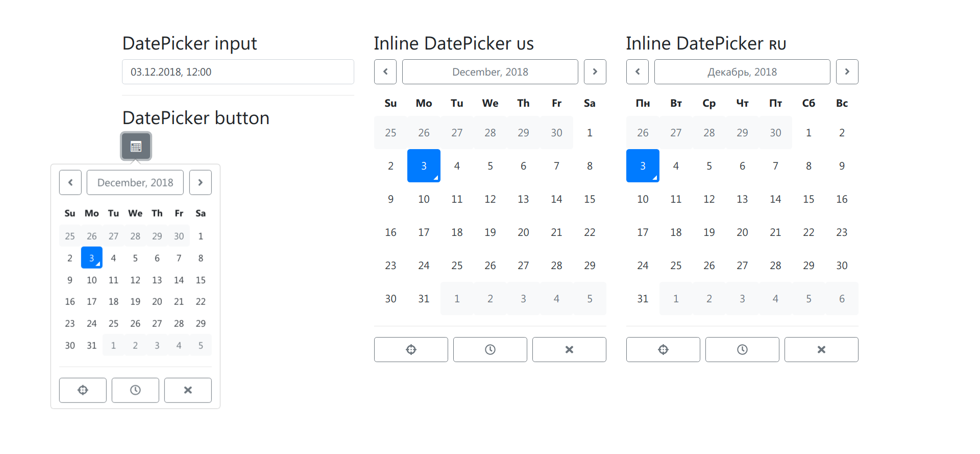The image size is (980, 454).
Task: Go to previous month in US inline picker
Action: (x=385, y=71)
